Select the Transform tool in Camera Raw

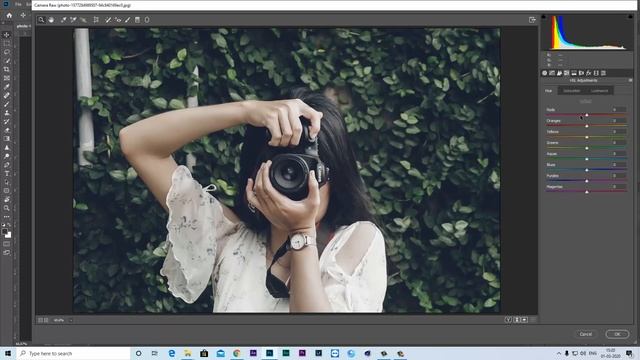[x=96, y=20]
